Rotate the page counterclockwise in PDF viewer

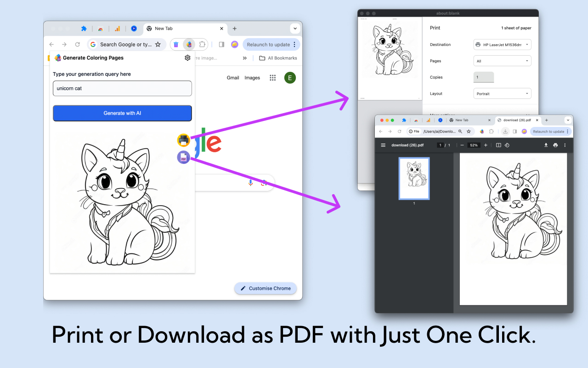tap(507, 145)
